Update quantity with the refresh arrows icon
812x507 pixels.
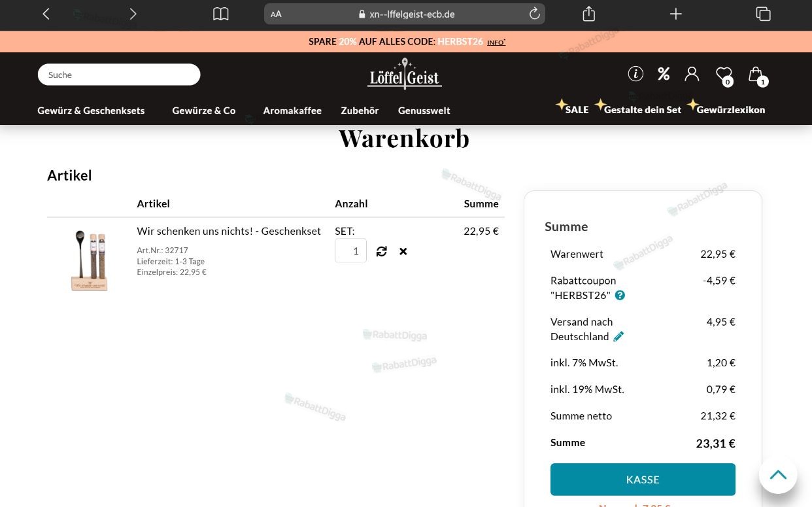[x=382, y=251]
